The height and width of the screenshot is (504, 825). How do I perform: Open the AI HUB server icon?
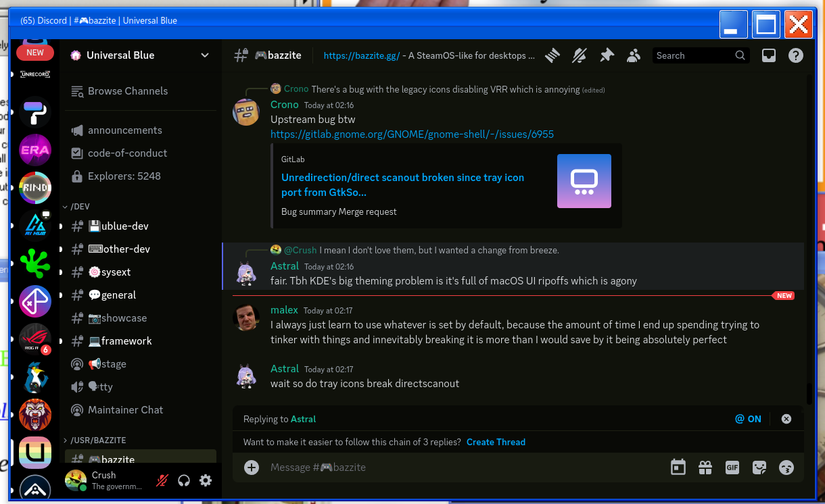[x=35, y=226]
